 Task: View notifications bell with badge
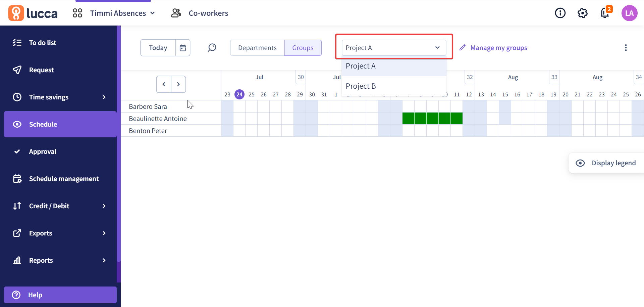pos(605,12)
